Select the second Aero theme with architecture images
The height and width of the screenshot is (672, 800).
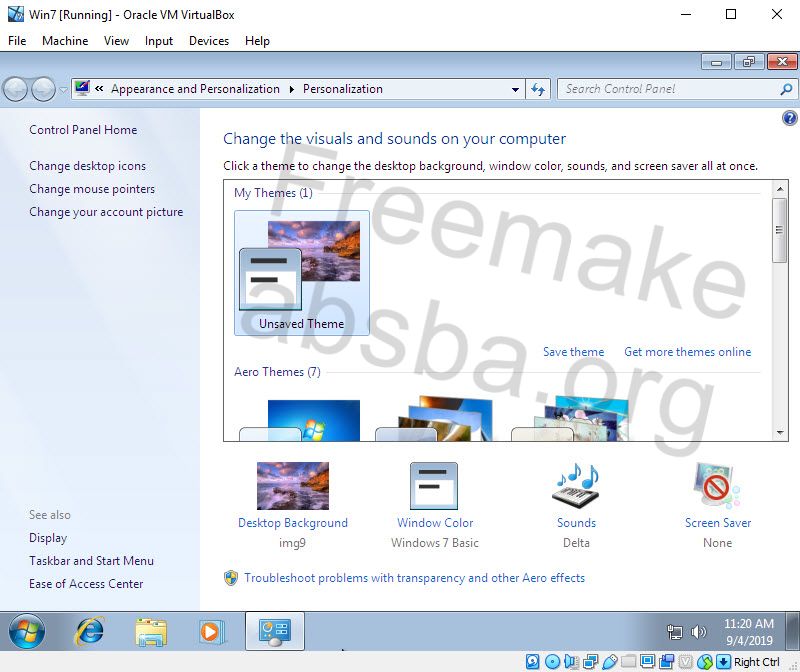pos(434,418)
